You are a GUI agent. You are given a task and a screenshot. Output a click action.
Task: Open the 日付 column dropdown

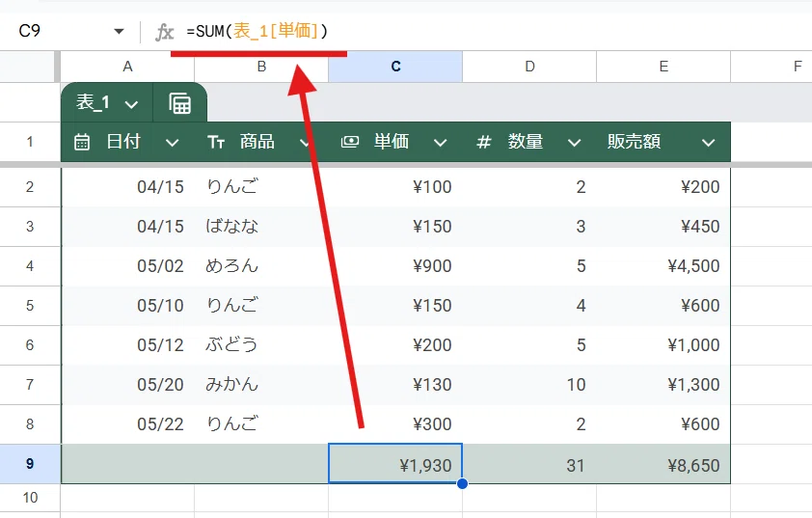(172, 143)
